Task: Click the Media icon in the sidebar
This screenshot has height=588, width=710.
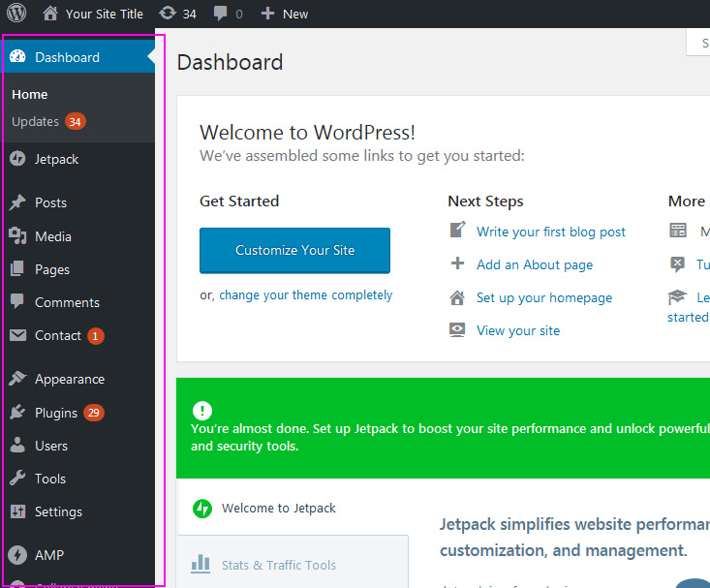Action: coord(17,236)
